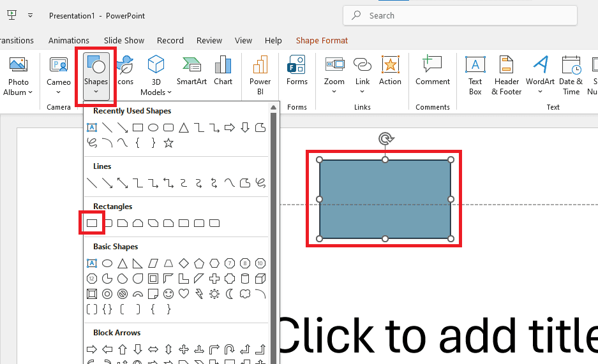
Task: Insert a Chart
Action: (x=223, y=71)
